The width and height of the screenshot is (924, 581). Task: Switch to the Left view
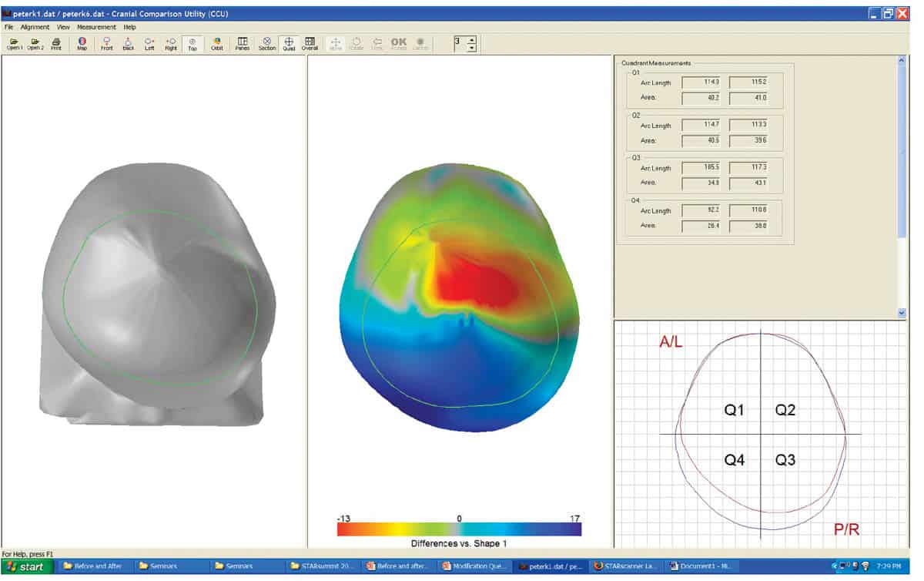(149, 43)
